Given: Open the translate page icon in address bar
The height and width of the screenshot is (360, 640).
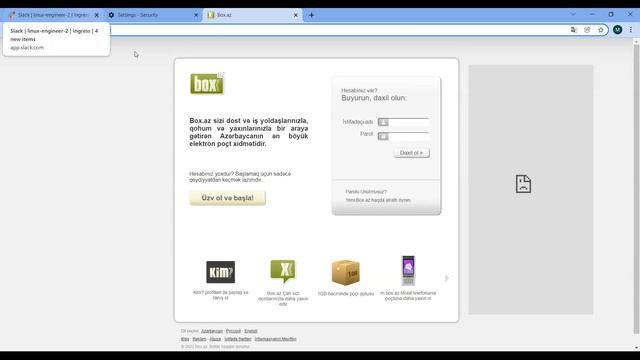Looking at the screenshot, I should click(573, 30).
